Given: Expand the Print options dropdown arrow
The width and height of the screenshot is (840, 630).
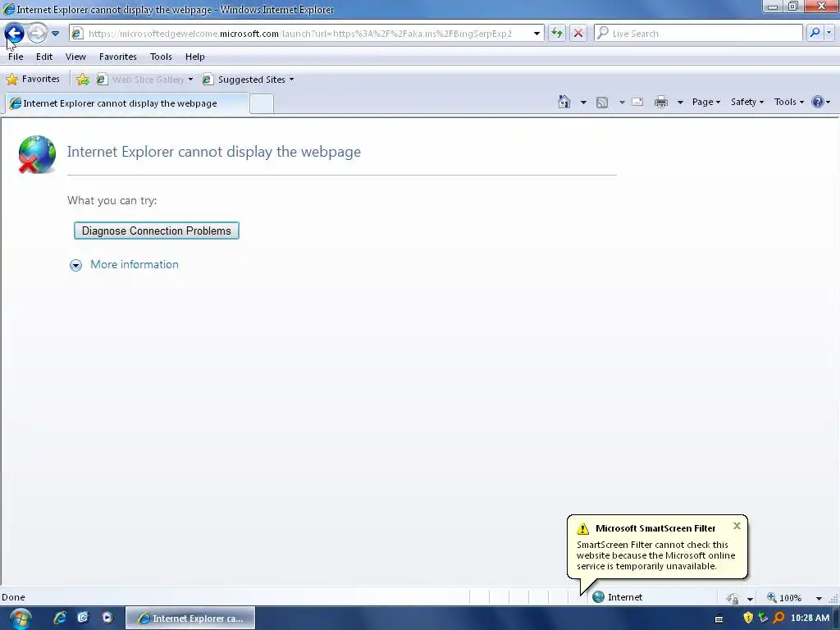Looking at the screenshot, I should click(x=680, y=103).
